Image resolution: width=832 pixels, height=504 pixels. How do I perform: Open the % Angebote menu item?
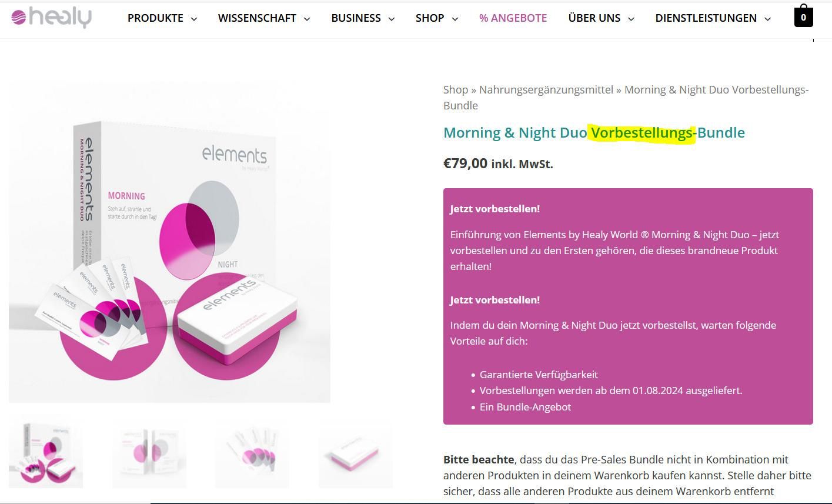pos(513,18)
